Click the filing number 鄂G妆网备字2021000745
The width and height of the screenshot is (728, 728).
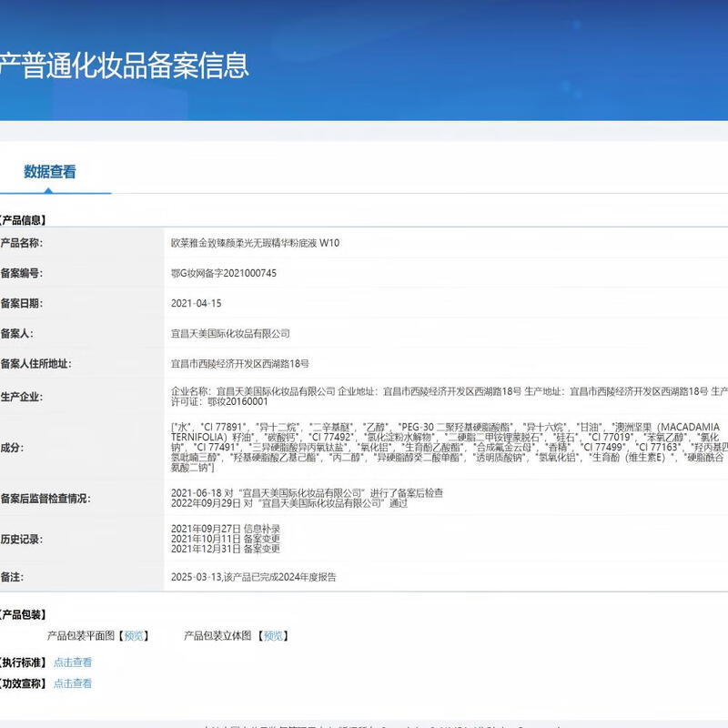click(x=224, y=273)
